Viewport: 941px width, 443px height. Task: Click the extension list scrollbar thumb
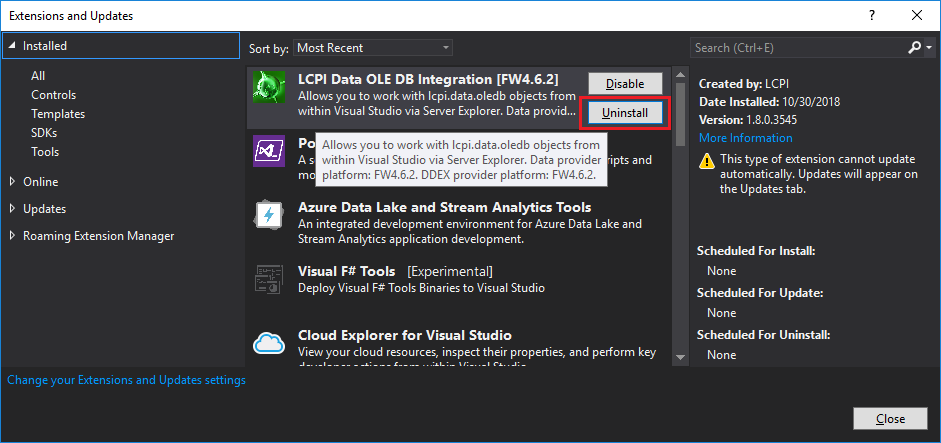680,114
